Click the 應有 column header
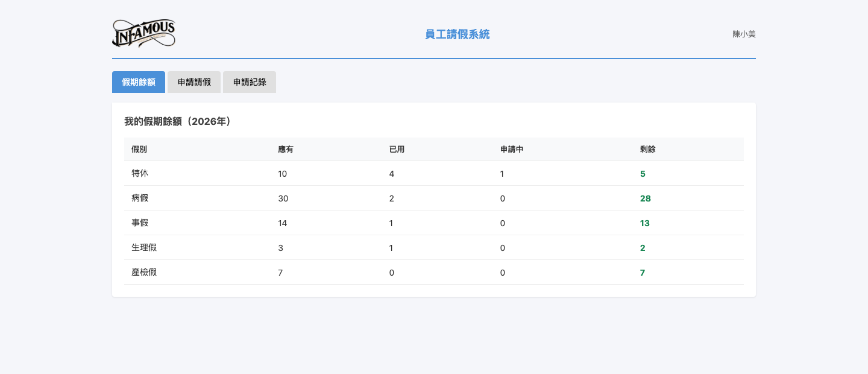The image size is (868, 374). (286, 149)
